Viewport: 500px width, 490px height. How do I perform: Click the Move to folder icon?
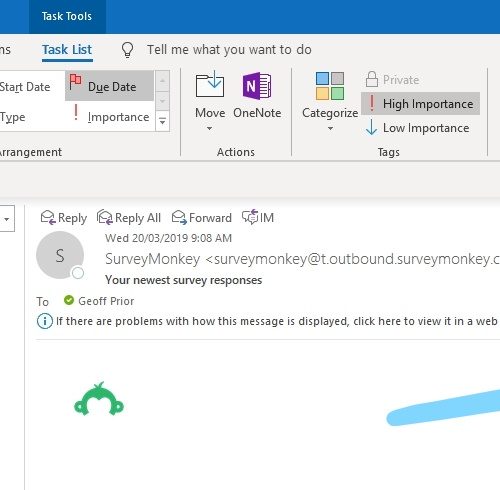[210, 85]
